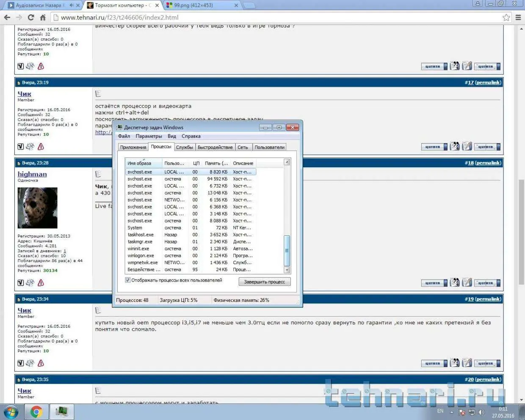Switch to Службы tab

[184, 147]
